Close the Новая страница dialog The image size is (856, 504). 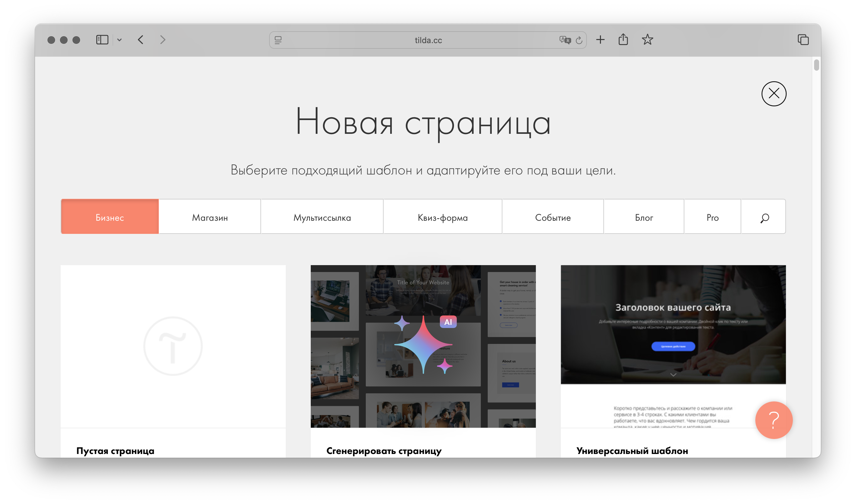click(x=773, y=93)
